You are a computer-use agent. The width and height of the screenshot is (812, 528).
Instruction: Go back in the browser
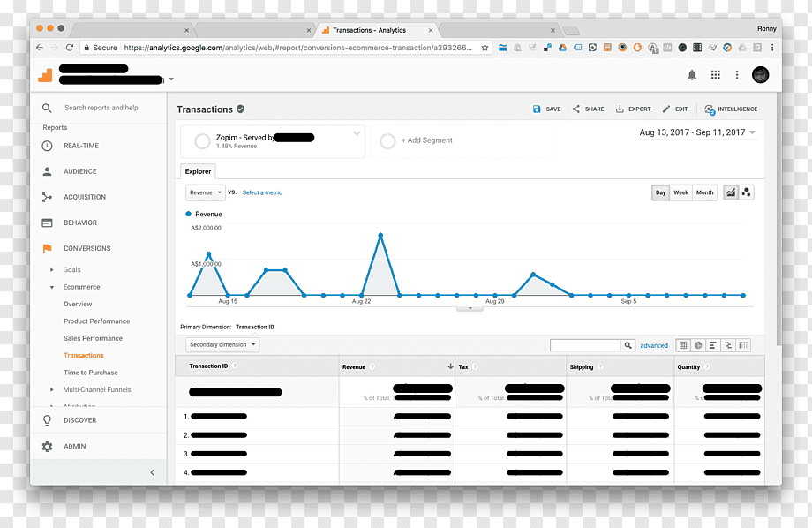coord(40,47)
